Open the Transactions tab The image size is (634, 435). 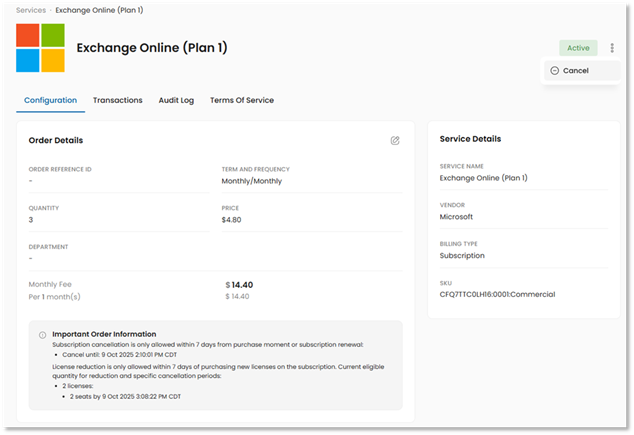118,100
